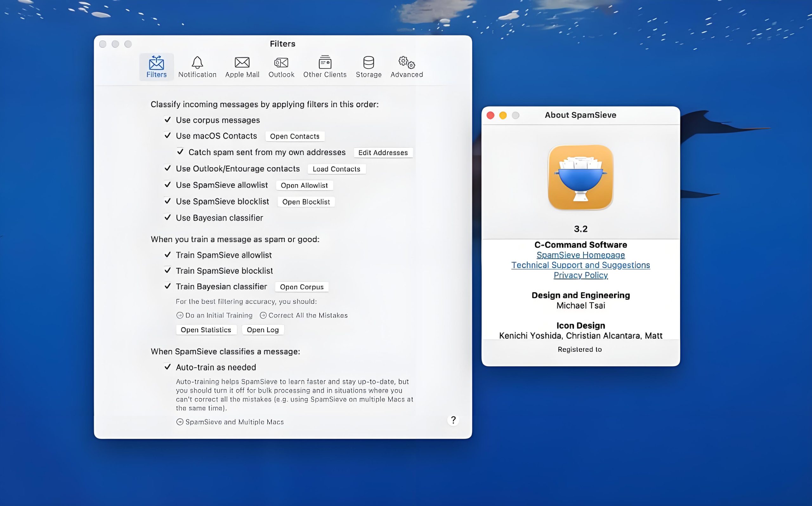
Task: Toggle Use Bayesian classifier checkbox
Action: tap(167, 218)
